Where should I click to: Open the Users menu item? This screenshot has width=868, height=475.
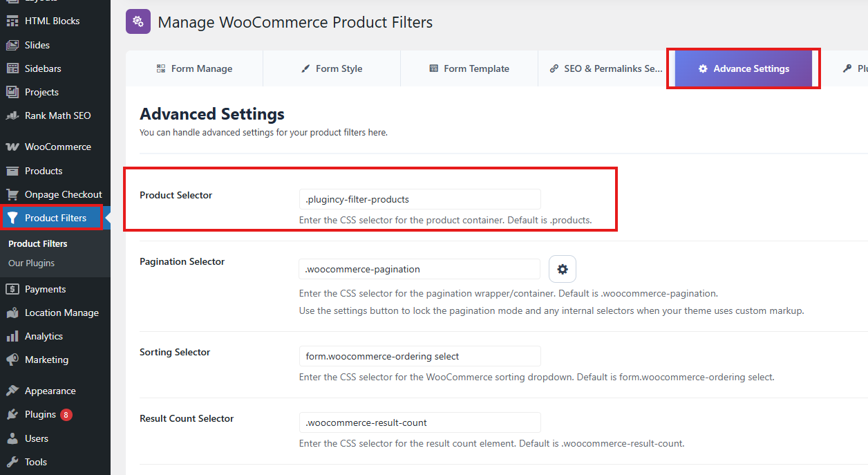pos(55,438)
